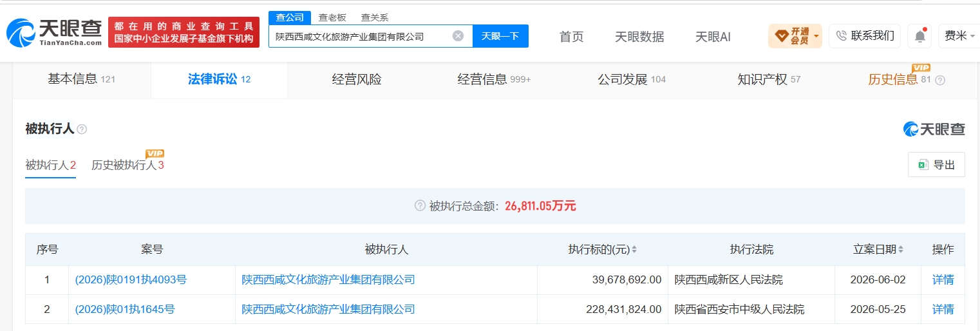Export the table with 导出 button
Viewport: 980px width, 331px height.
pyautogui.click(x=936, y=165)
